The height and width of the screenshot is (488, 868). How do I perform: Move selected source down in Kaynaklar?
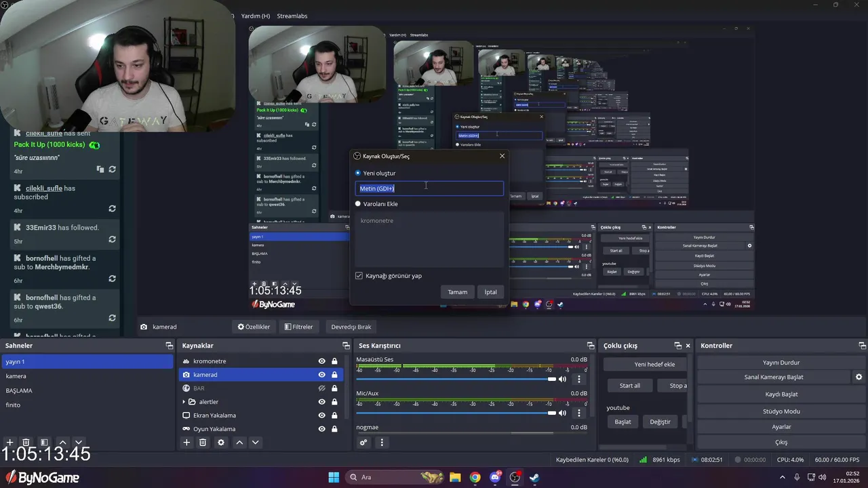tap(255, 443)
